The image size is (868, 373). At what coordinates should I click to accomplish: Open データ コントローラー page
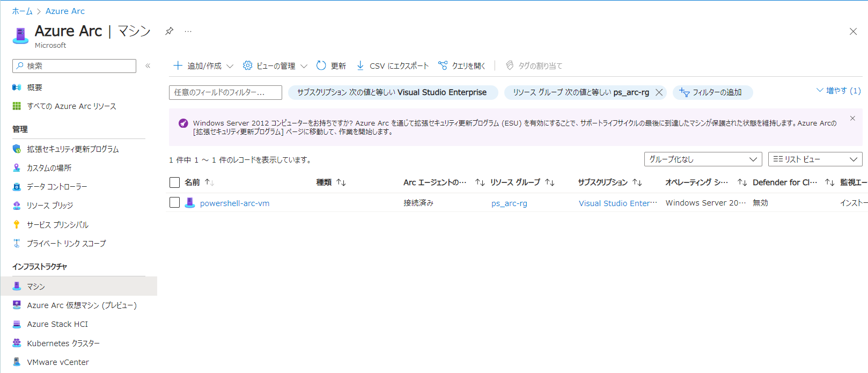coord(57,187)
